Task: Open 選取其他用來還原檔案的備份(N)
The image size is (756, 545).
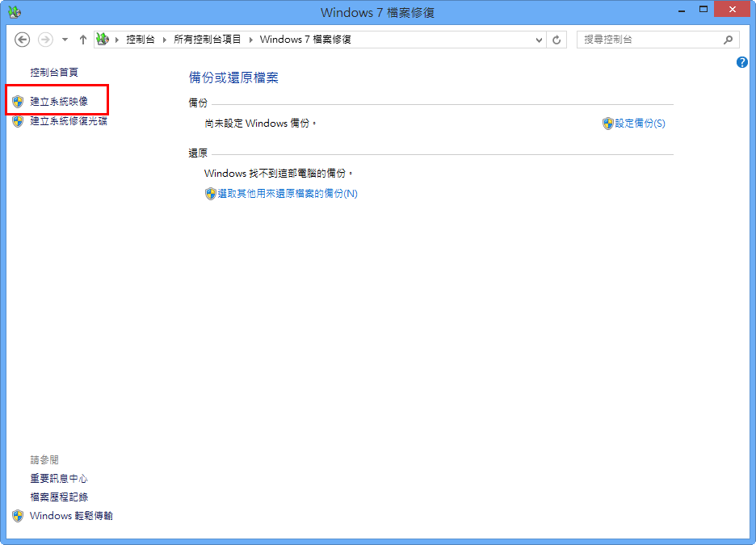Action: coord(288,193)
